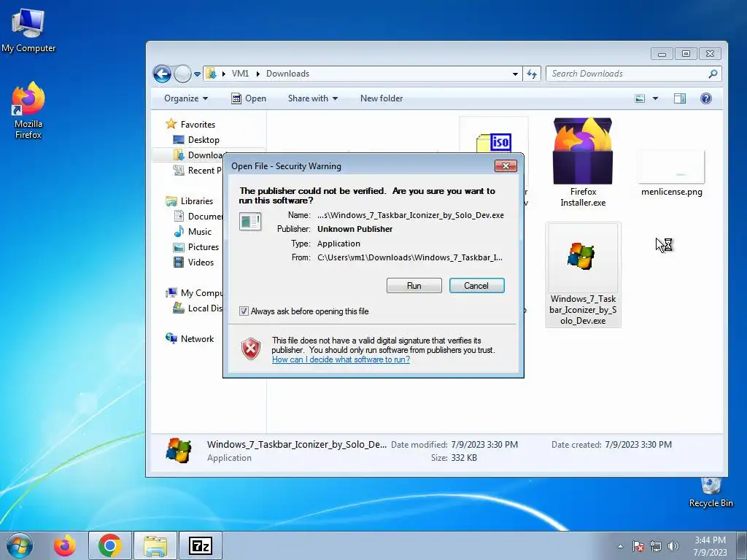Viewport: 747px width, 560px height.
Task: Refresh the Downloads folder view
Action: [532, 74]
